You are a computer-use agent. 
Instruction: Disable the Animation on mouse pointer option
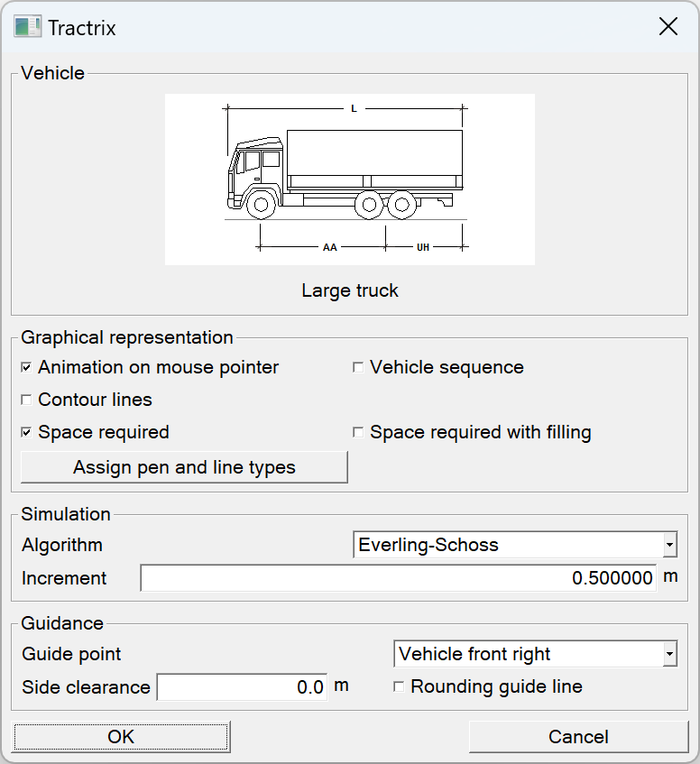[26, 367]
